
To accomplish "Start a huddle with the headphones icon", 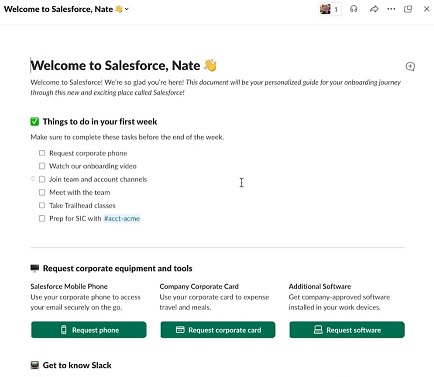I will pos(354,9).
